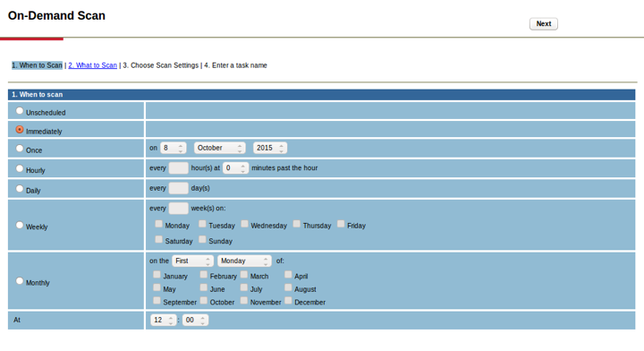
Task: Select the Unscheduled radio button
Action: click(20, 111)
